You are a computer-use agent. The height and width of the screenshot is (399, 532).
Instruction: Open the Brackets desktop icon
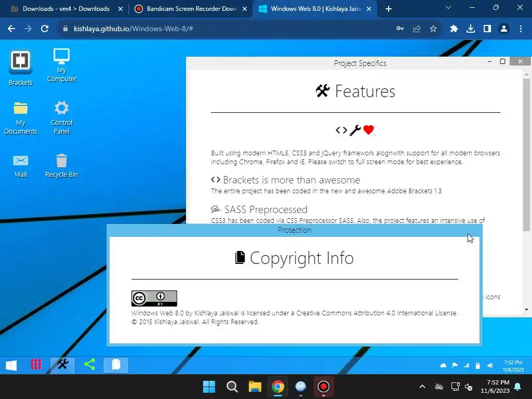[x=20, y=68]
